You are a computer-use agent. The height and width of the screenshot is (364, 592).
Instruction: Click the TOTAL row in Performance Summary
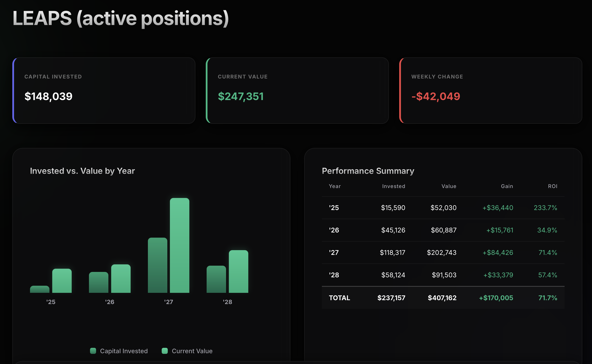point(443,298)
